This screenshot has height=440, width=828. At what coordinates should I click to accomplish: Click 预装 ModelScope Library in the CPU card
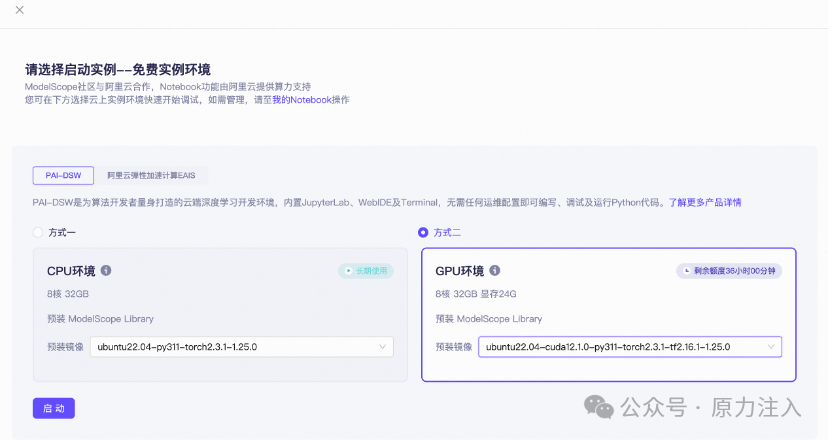100,319
